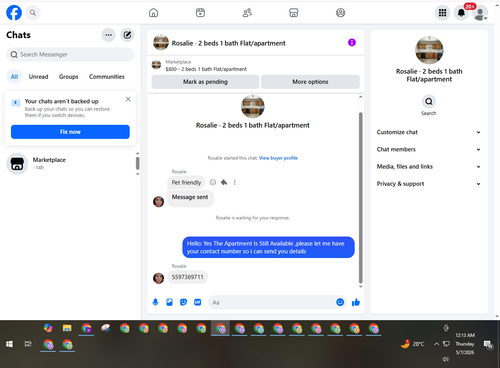Click the Facebook search magnifier icon

(33, 13)
